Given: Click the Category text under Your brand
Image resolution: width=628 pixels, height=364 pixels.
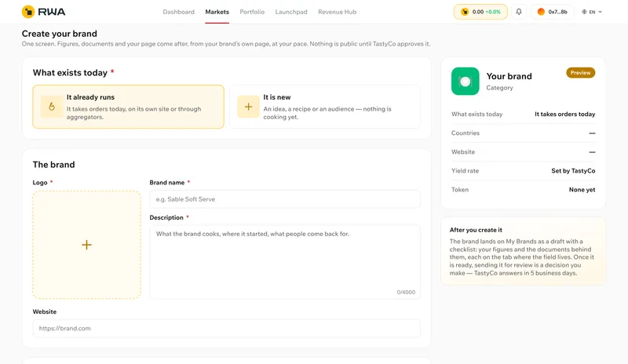Looking at the screenshot, I should pos(499,88).
